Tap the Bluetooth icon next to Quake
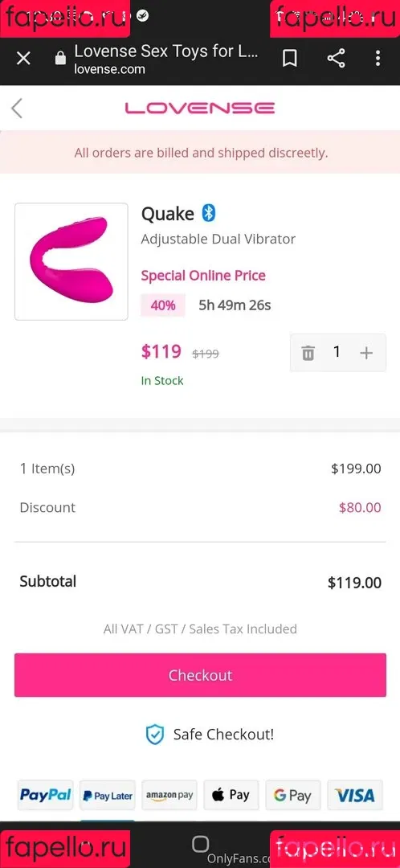The height and width of the screenshot is (868, 400). pyautogui.click(x=208, y=212)
